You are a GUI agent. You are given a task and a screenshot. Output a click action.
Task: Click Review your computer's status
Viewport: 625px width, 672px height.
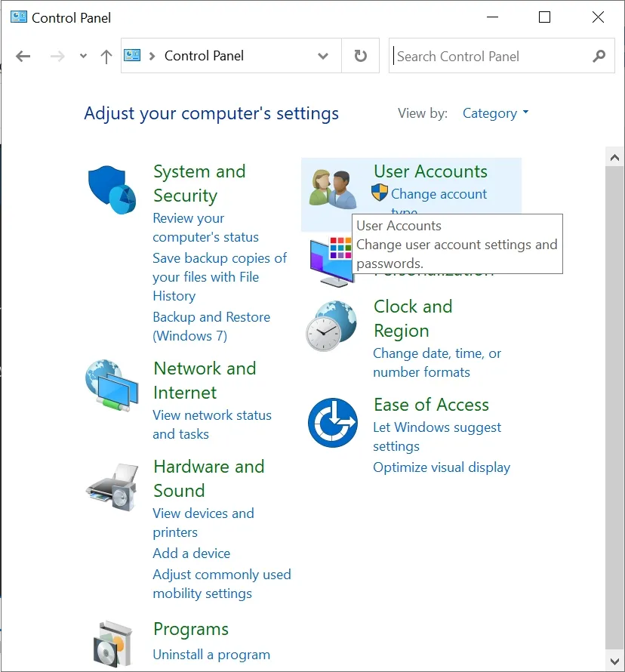[x=188, y=227]
